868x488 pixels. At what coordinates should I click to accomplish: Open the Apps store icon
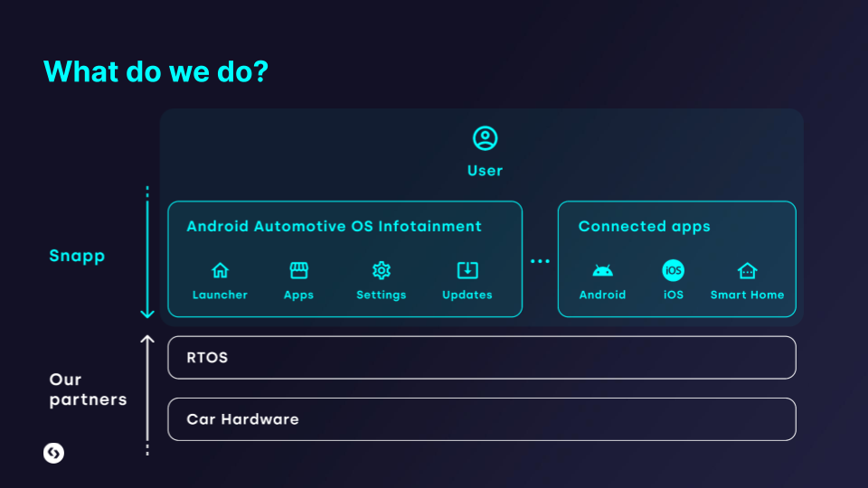click(x=299, y=270)
